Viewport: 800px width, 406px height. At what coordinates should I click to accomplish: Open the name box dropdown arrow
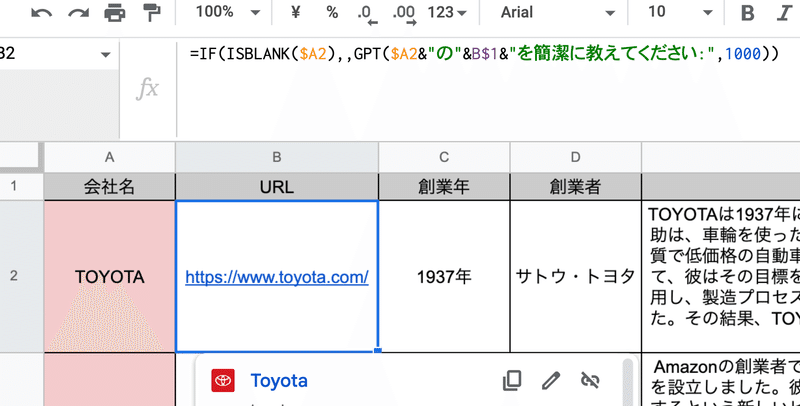pos(106,54)
